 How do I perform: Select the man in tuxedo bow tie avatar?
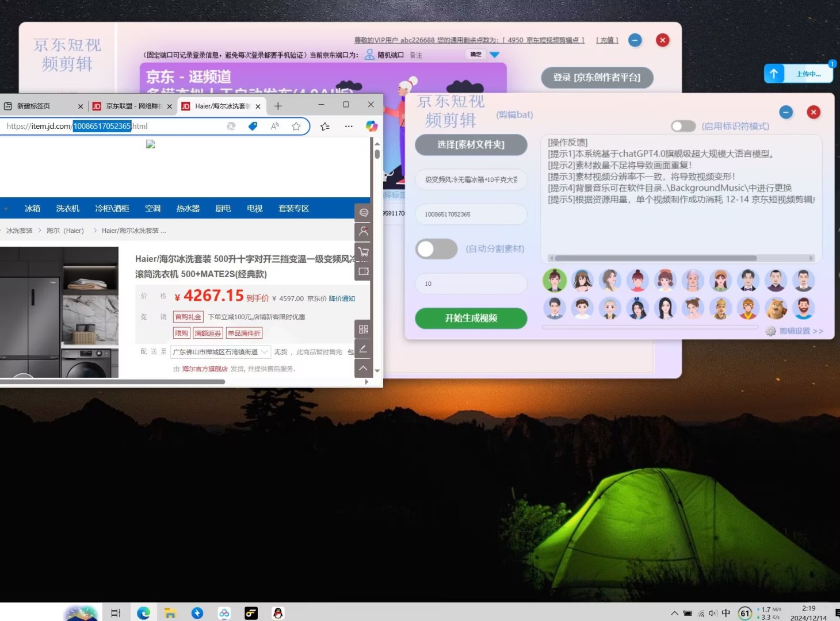[748, 281]
